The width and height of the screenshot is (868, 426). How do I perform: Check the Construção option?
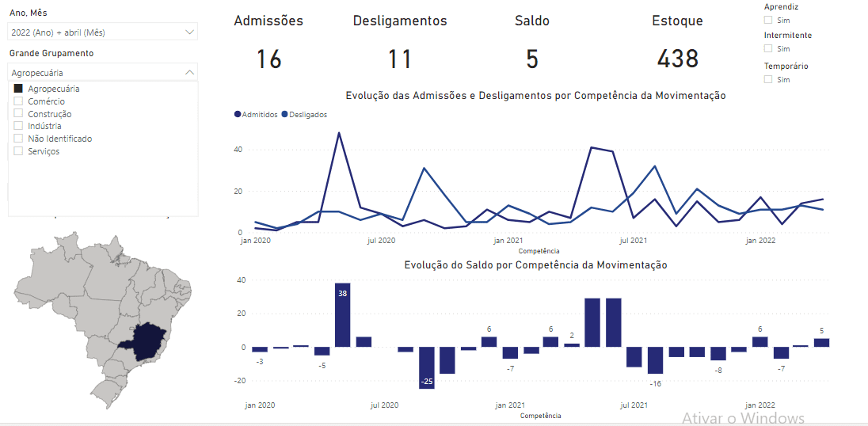click(18, 114)
